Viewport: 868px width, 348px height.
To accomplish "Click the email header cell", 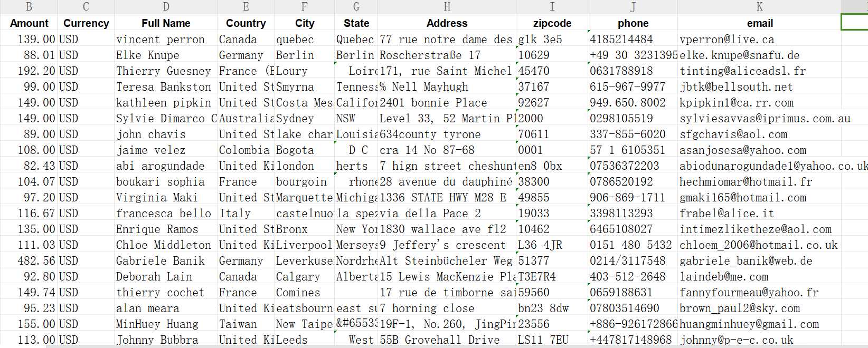I will pyautogui.click(x=759, y=23).
